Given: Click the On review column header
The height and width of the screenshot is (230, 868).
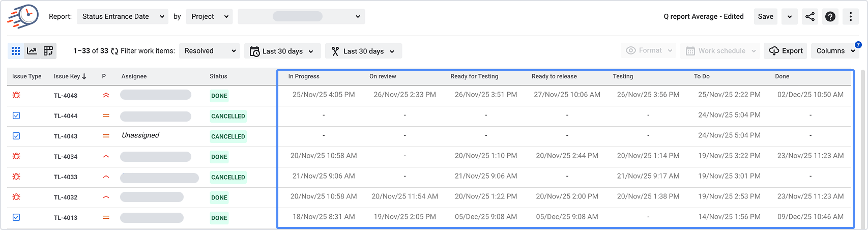Looking at the screenshot, I should 383,76.
